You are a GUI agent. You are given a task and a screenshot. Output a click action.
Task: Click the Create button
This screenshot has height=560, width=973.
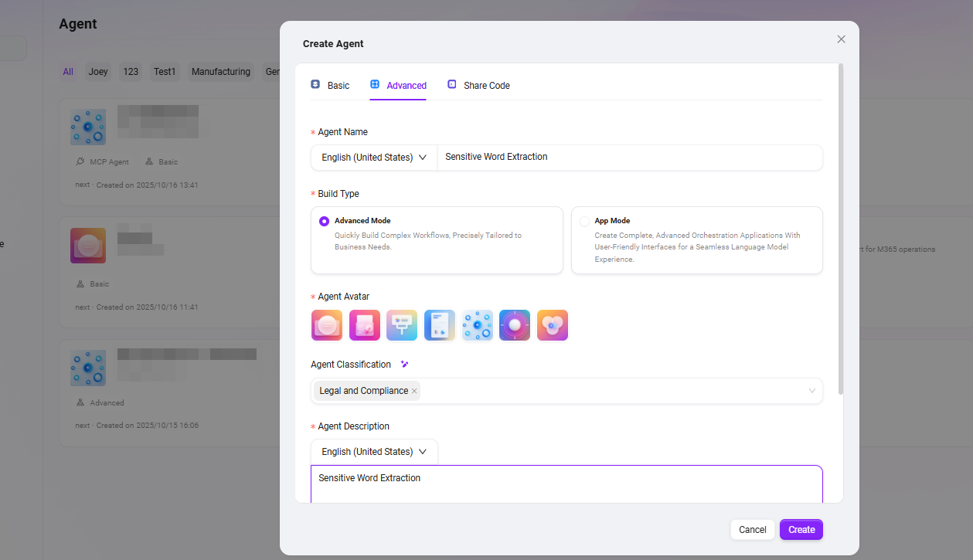point(801,529)
